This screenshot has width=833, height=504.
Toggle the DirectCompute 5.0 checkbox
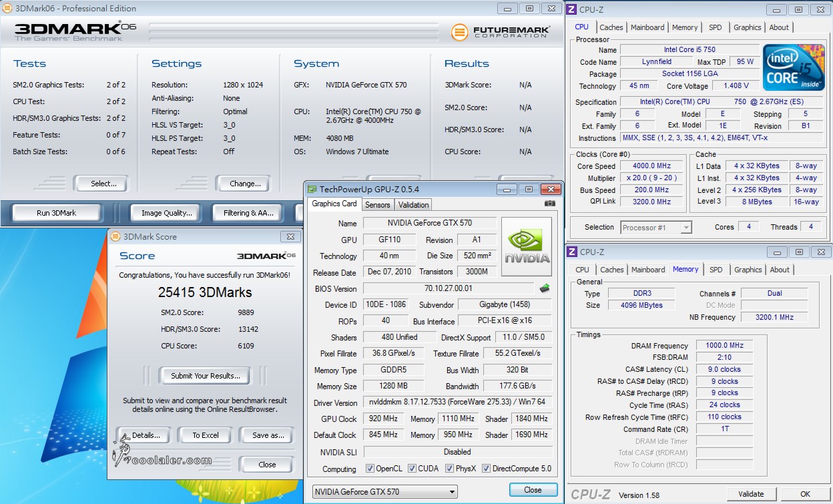click(486, 469)
